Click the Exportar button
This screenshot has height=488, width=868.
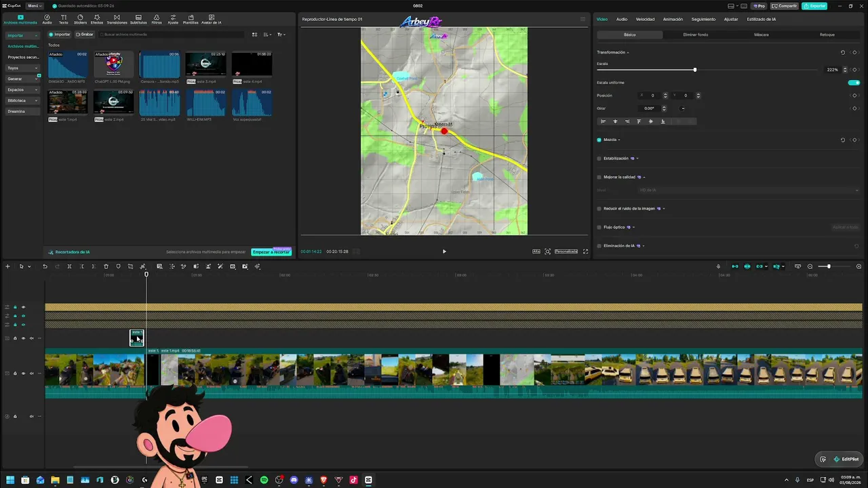point(814,6)
